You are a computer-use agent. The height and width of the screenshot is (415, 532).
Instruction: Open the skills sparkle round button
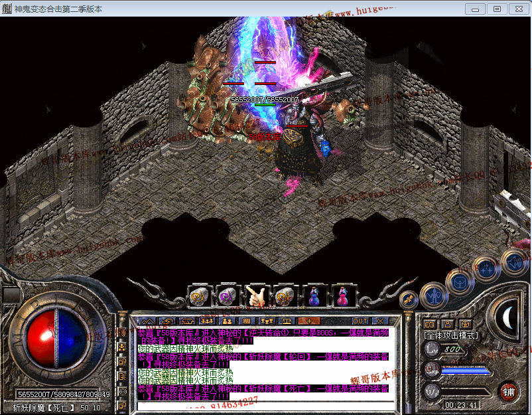point(486,268)
